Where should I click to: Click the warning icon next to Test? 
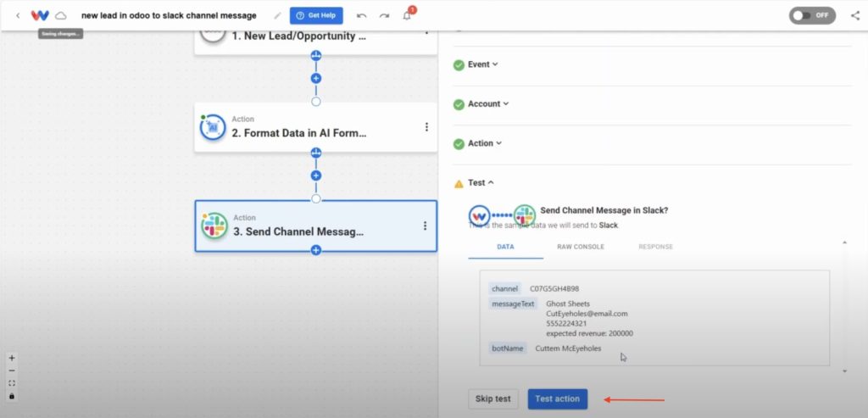[x=459, y=183]
